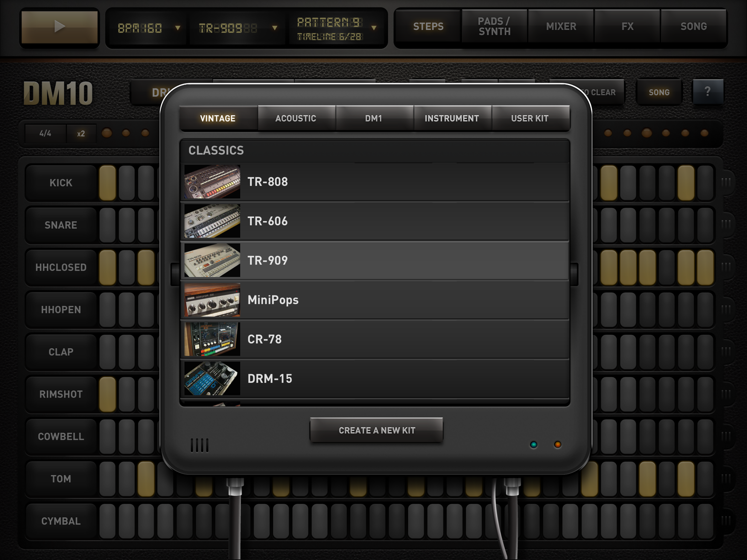Toggle the first step of KICK row
The width and height of the screenshot is (747, 560).
point(108,183)
